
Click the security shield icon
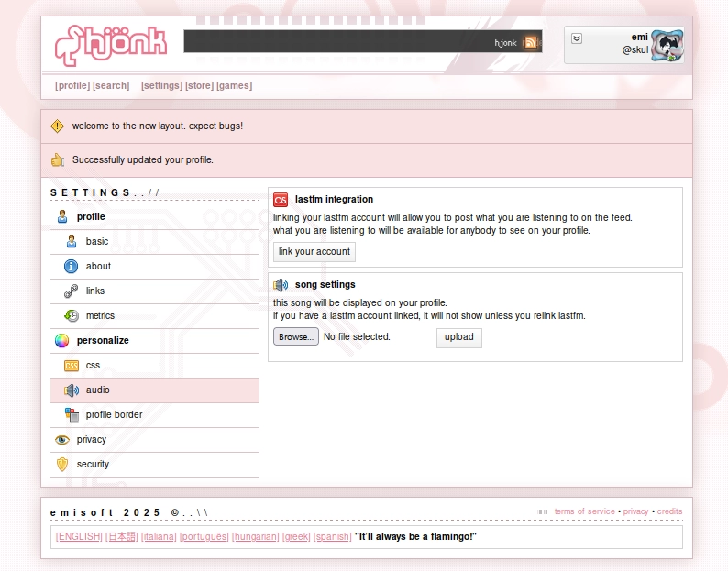point(62,465)
